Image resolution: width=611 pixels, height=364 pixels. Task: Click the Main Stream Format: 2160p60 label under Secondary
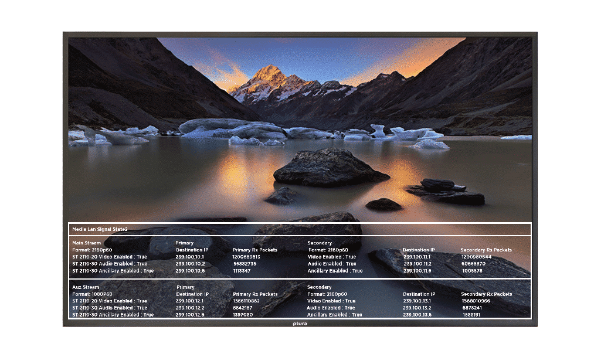[328, 250]
